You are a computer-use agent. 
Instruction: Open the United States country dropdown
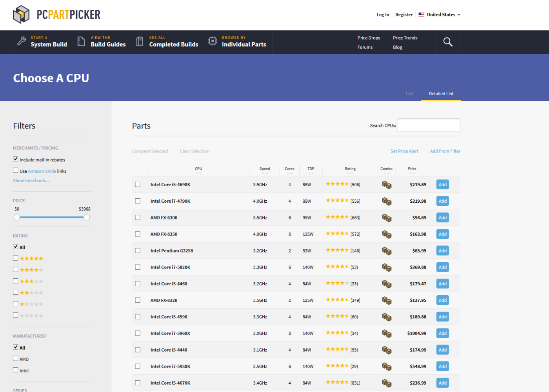pyautogui.click(x=440, y=15)
